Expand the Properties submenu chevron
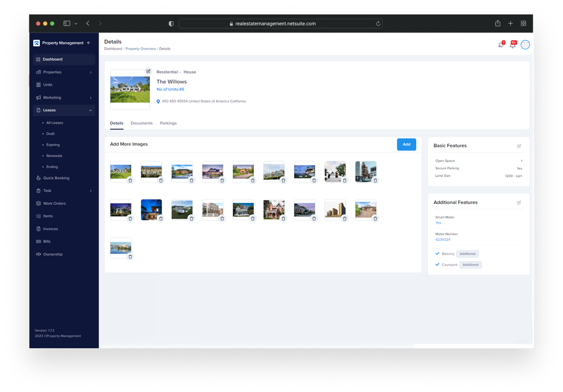This screenshot has height=392, width=563. pos(90,72)
